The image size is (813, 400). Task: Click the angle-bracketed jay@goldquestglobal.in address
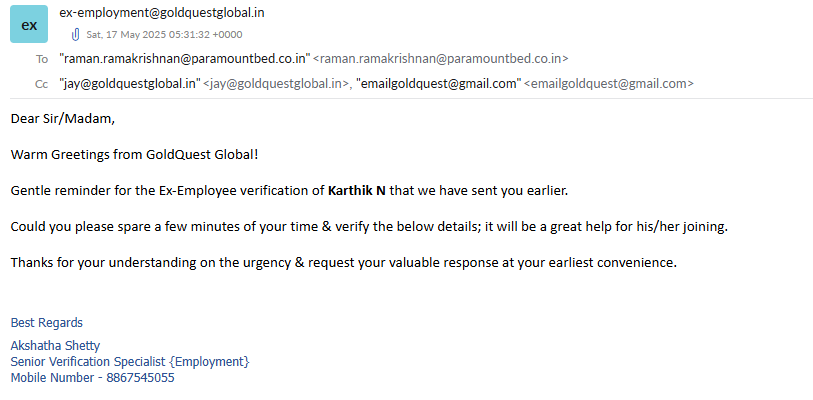tap(276, 84)
